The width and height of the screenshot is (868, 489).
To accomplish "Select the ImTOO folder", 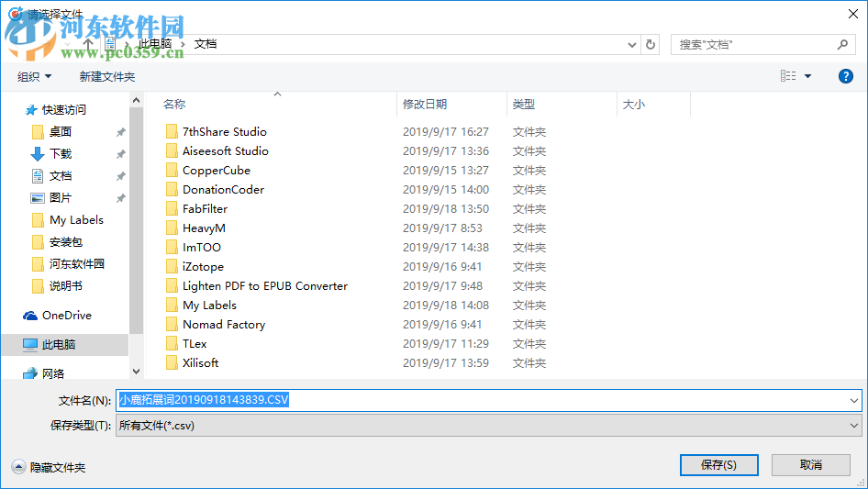I will [202, 248].
